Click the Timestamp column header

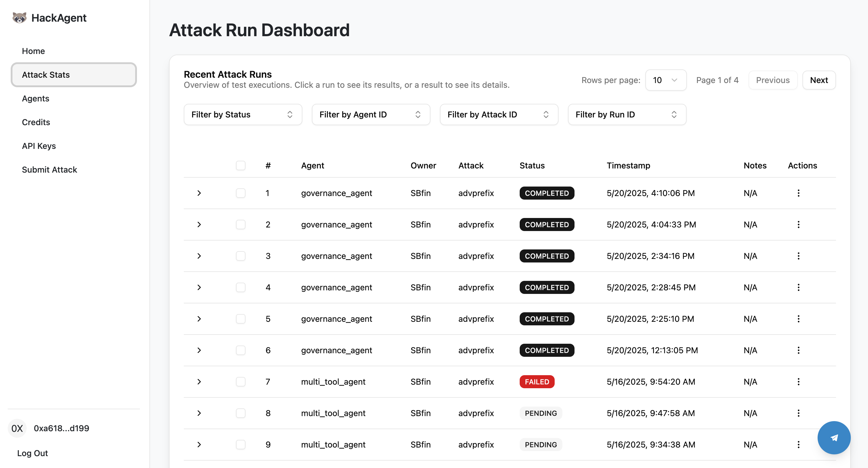click(x=628, y=165)
